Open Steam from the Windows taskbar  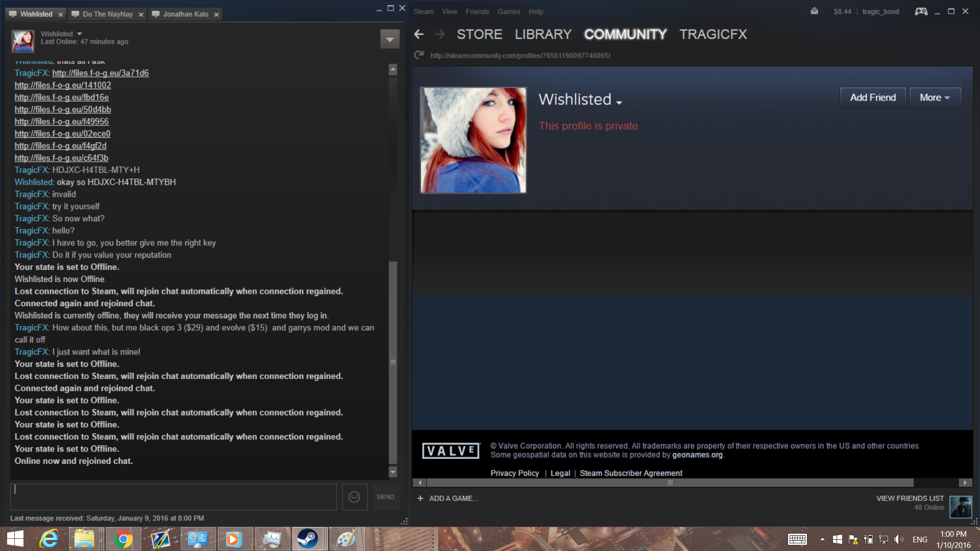308,539
